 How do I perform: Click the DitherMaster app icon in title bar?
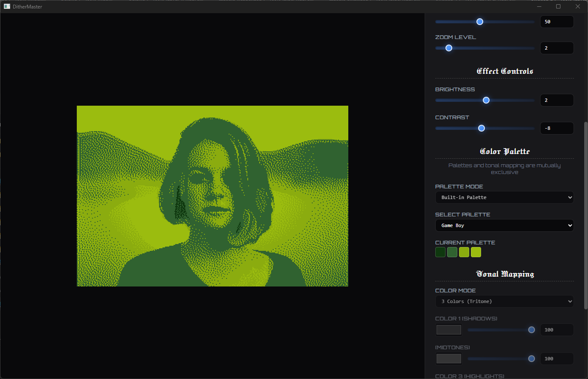click(x=7, y=6)
